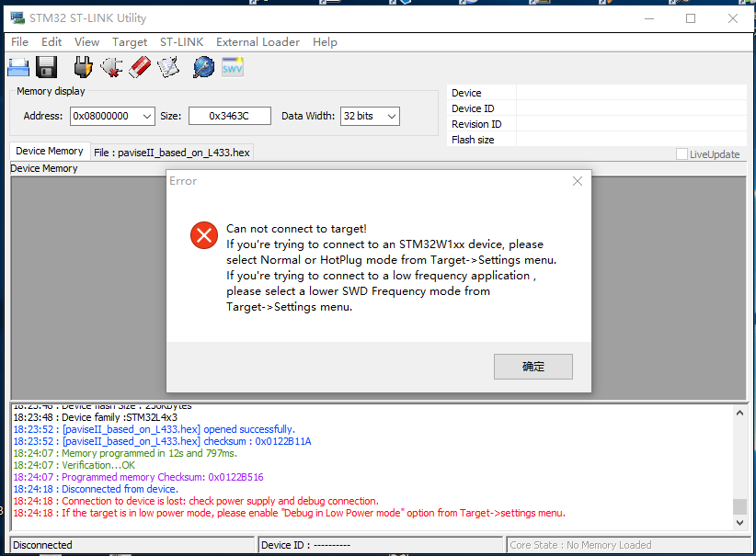Image resolution: width=756 pixels, height=556 pixels.
Task: Click the "Revision ID" label in device info
Action: (x=476, y=124)
